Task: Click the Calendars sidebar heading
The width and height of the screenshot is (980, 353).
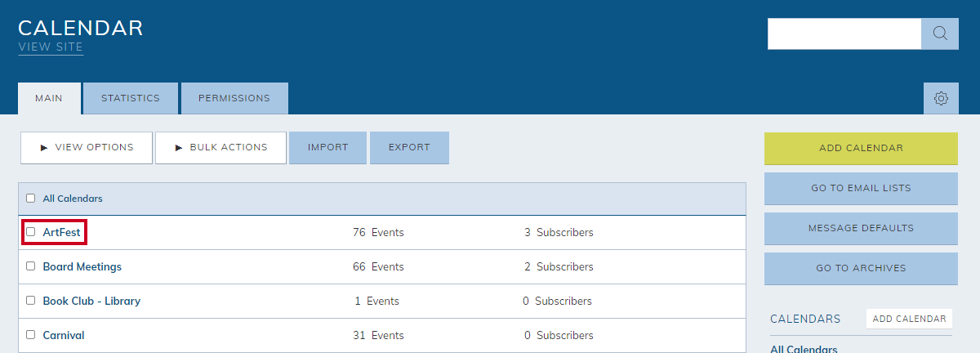Action: click(805, 319)
